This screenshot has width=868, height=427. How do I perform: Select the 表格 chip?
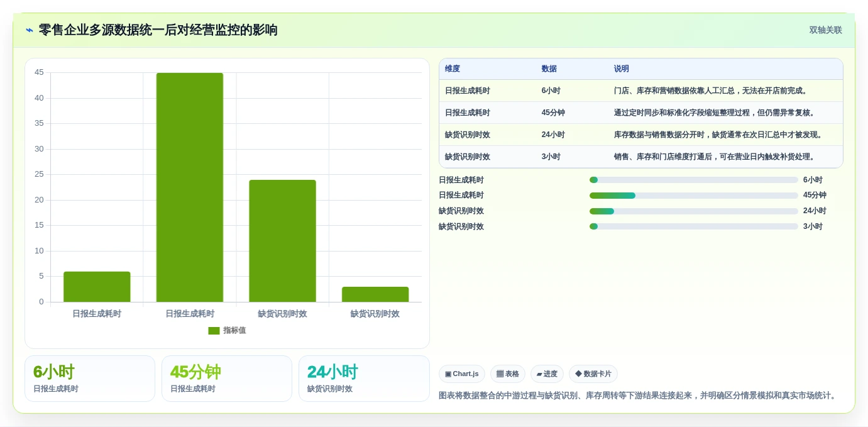pyautogui.click(x=508, y=374)
